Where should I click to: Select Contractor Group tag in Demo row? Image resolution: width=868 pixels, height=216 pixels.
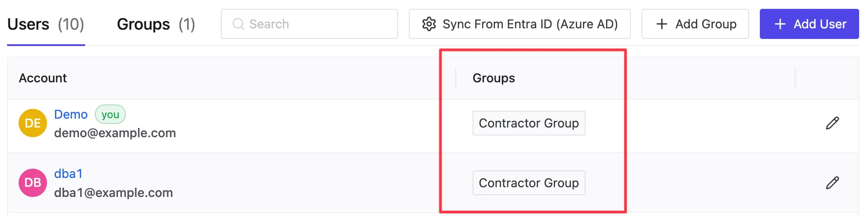pyautogui.click(x=528, y=123)
